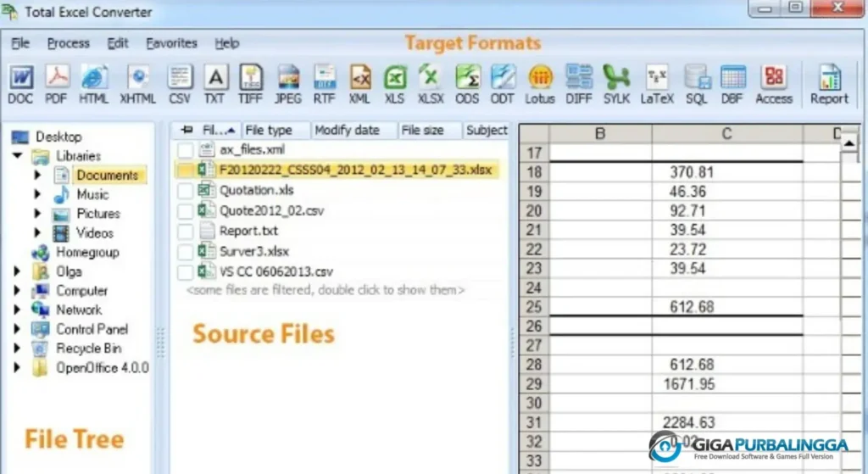Select the HTML target format
This screenshot has width=868, height=474.
tap(93, 84)
